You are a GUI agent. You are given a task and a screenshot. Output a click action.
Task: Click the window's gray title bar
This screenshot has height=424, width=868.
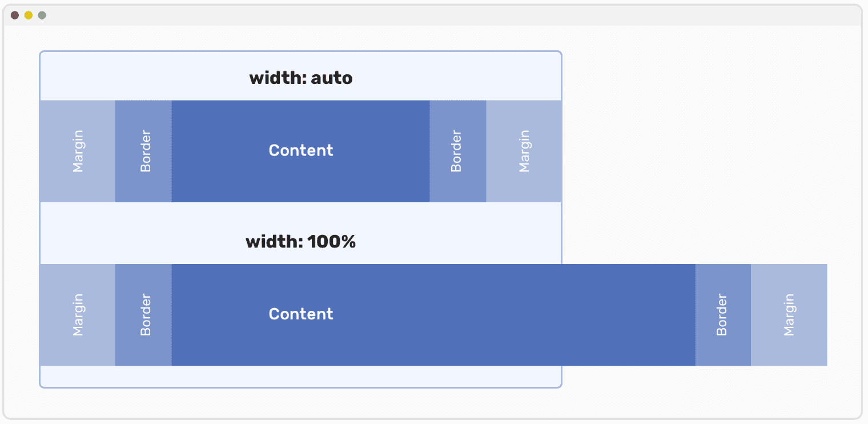pyautogui.click(x=434, y=15)
